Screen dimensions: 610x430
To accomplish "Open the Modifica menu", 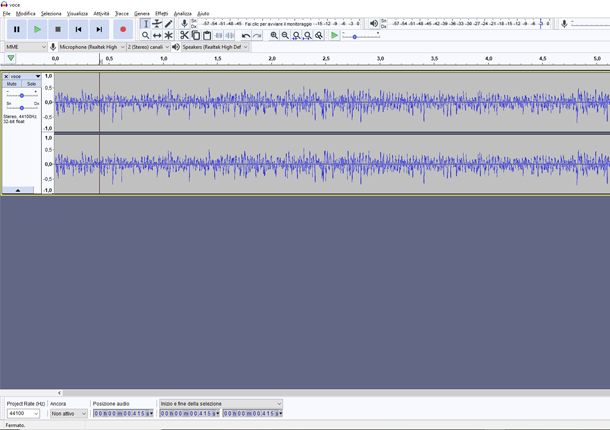I will (26, 14).
